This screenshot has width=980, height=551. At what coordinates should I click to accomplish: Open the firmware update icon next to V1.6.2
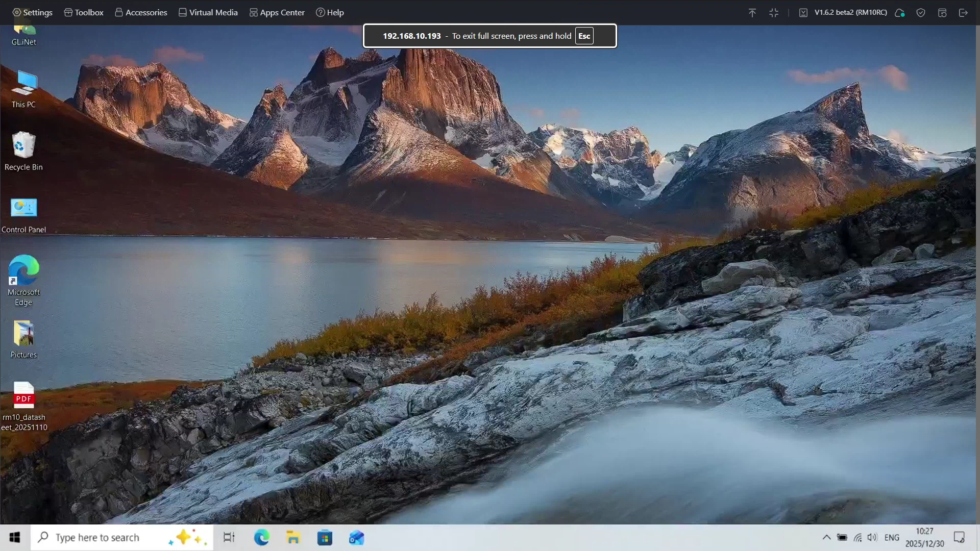click(802, 12)
